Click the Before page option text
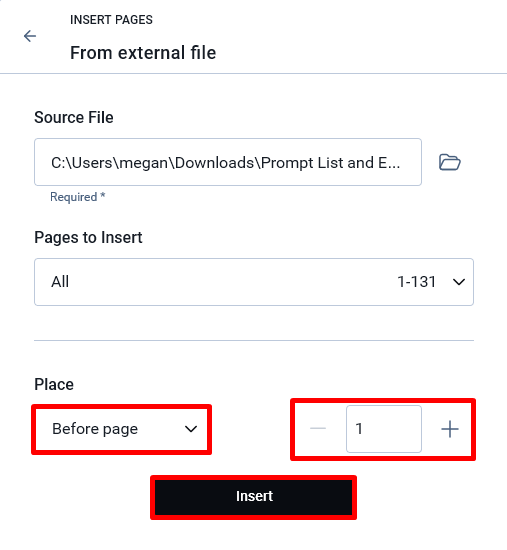The image size is (507, 550). tap(95, 429)
